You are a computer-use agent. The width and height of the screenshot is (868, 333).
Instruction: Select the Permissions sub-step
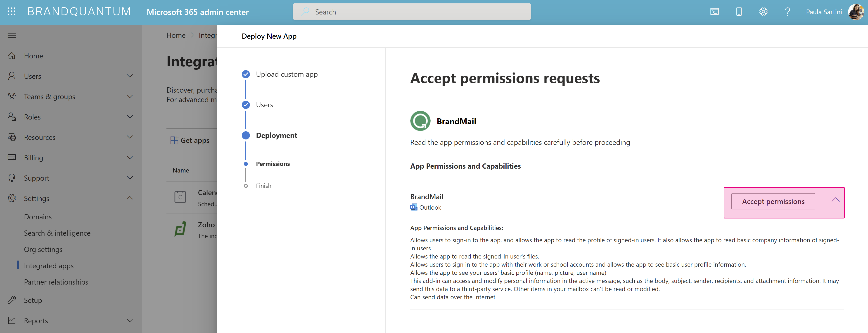pyautogui.click(x=273, y=164)
